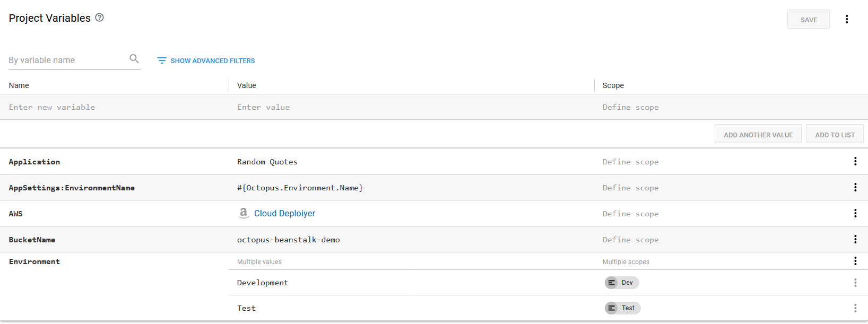Screen dimensions: 868x324
Task: Click the search magnifier icon
Action: tap(134, 59)
